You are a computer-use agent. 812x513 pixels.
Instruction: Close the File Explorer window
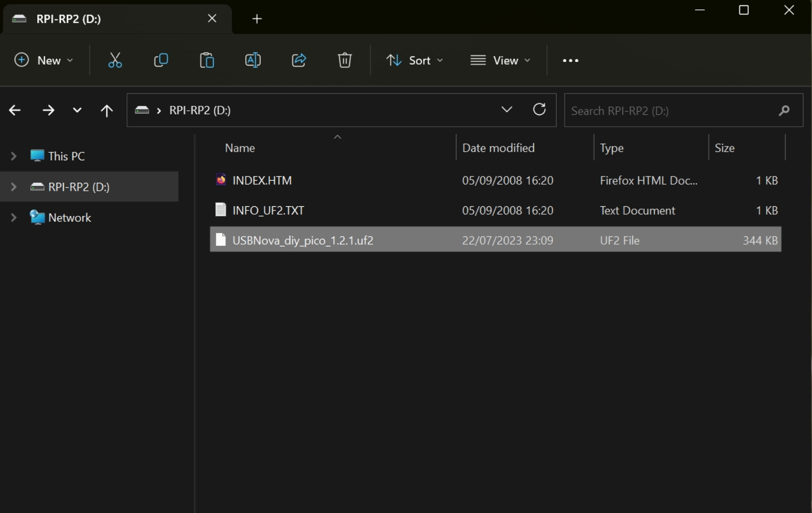point(789,10)
